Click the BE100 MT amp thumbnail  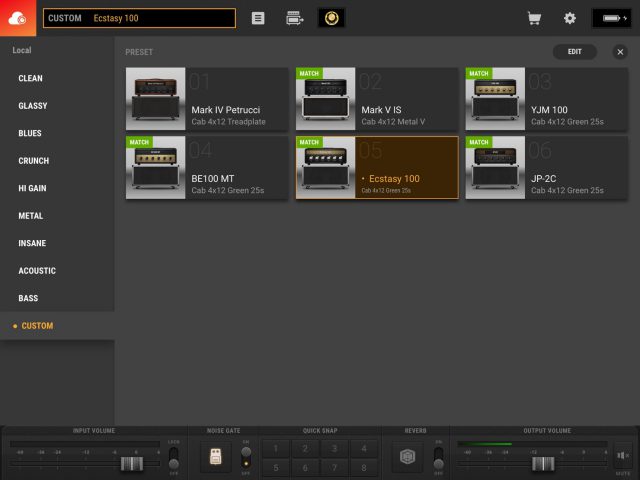156,167
